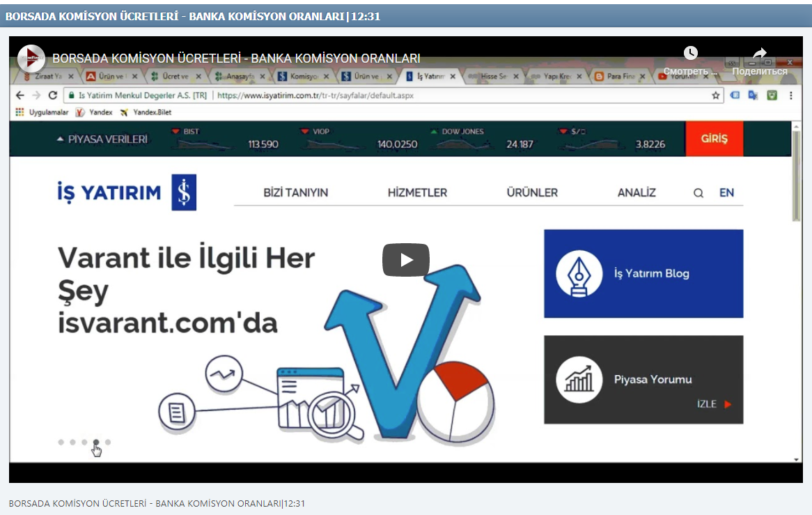Open the channel avatar in video header

(31, 59)
